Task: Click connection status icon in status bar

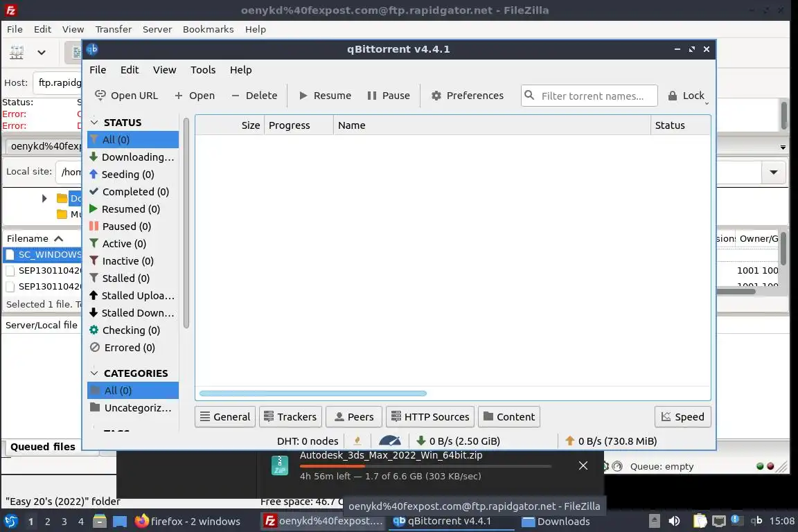Action: pyautogui.click(x=357, y=441)
